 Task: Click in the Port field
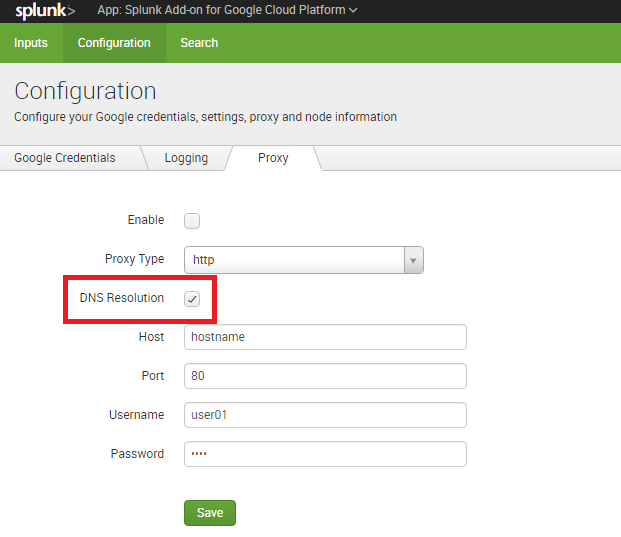tap(325, 376)
